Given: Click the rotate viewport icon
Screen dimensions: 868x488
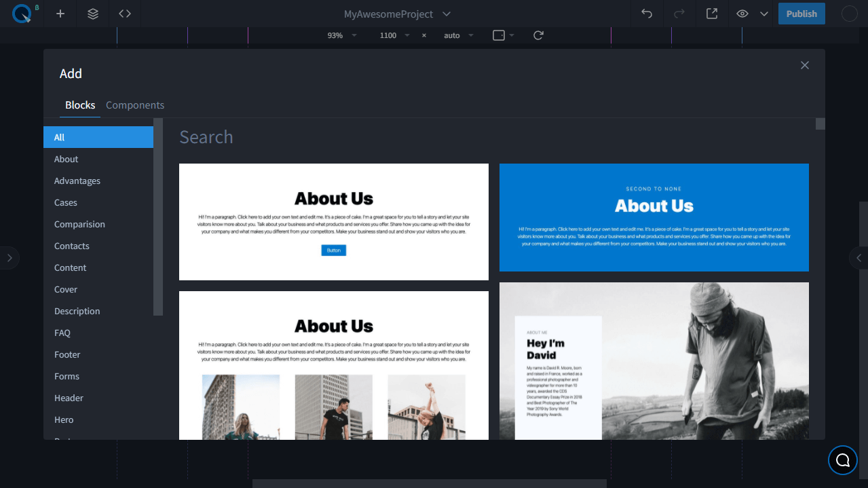Looking at the screenshot, I should coord(538,35).
